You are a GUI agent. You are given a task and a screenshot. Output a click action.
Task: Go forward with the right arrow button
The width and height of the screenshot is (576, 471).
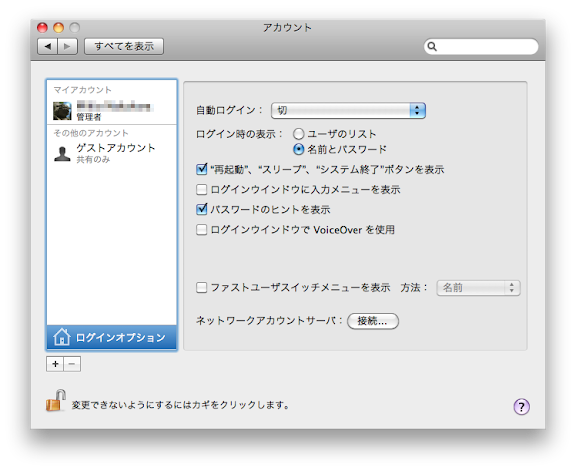coord(67,46)
